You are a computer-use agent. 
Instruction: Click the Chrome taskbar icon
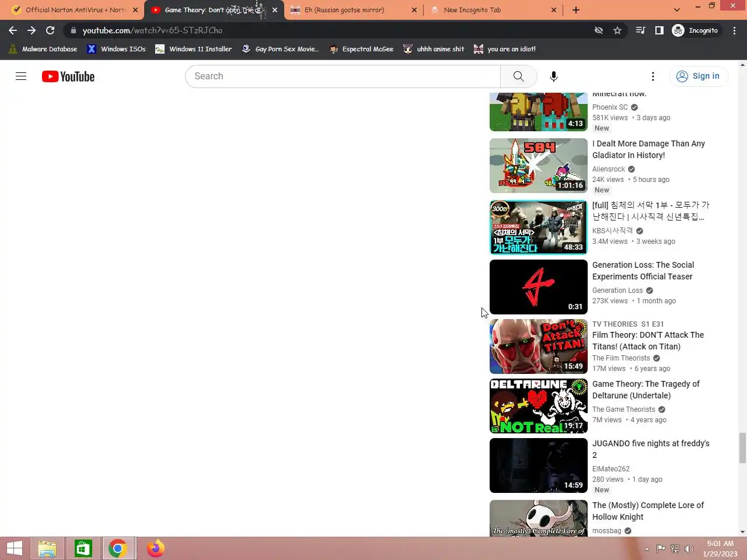point(118,548)
